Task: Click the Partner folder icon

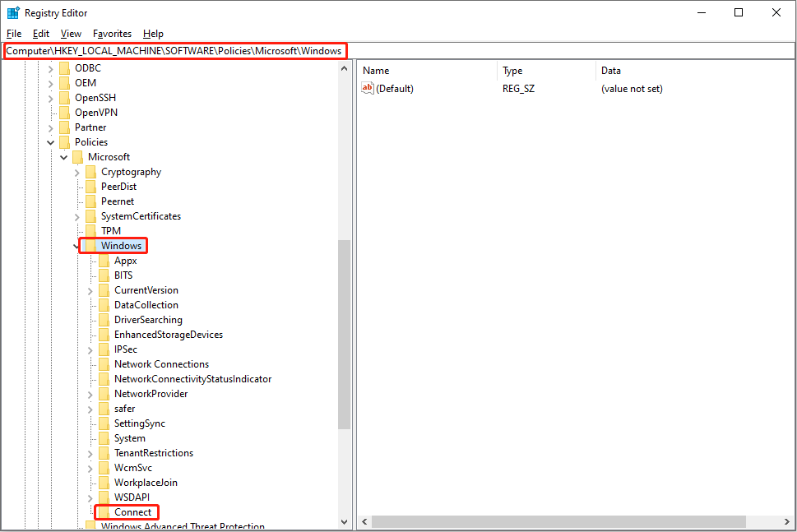Action: 64,127
